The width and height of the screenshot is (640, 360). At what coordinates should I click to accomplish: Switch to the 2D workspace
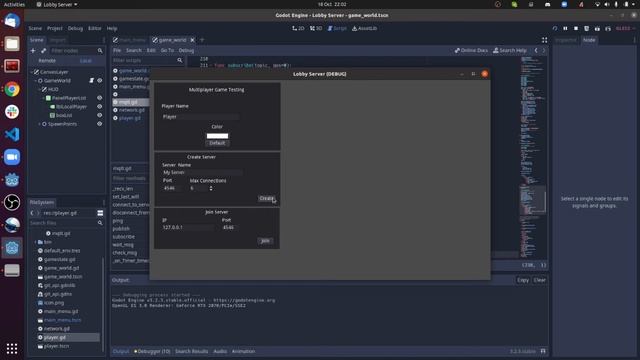coord(298,28)
